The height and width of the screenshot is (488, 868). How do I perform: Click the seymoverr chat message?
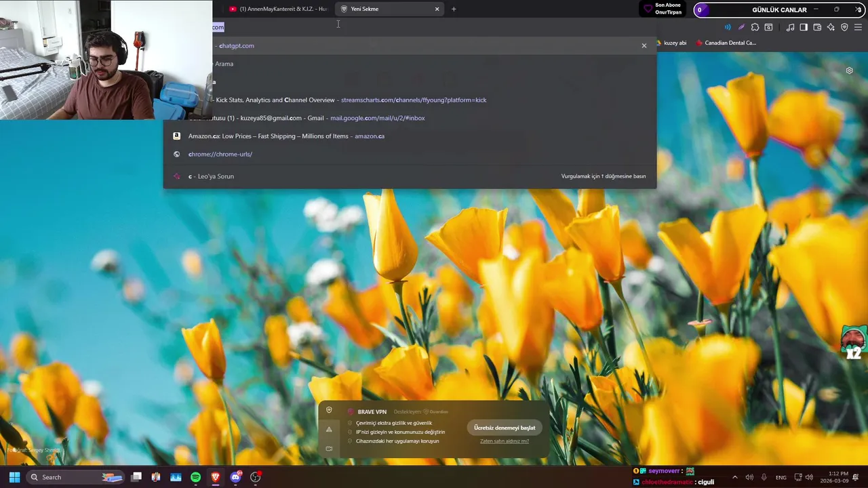pyautogui.click(x=665, y=471)
